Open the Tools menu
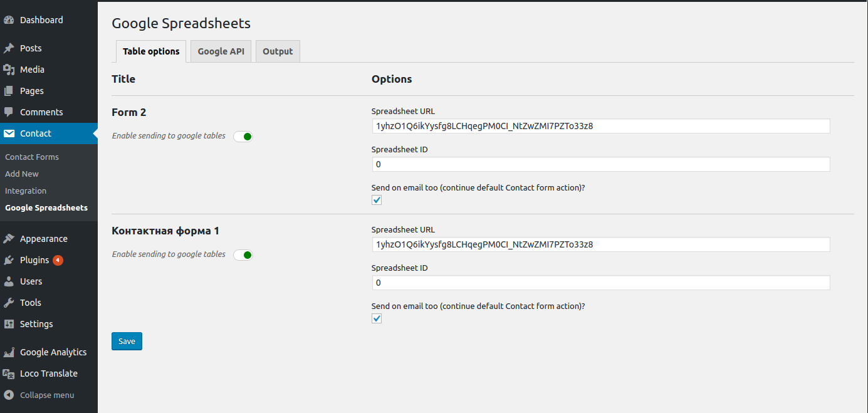Screen dimensions: 868x413 (49, 303)
